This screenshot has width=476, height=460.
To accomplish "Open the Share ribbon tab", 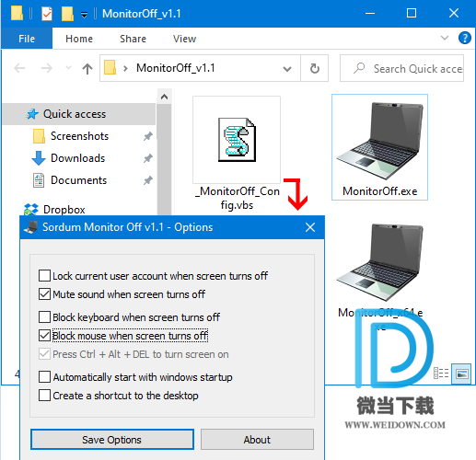I will pos(133,39).
